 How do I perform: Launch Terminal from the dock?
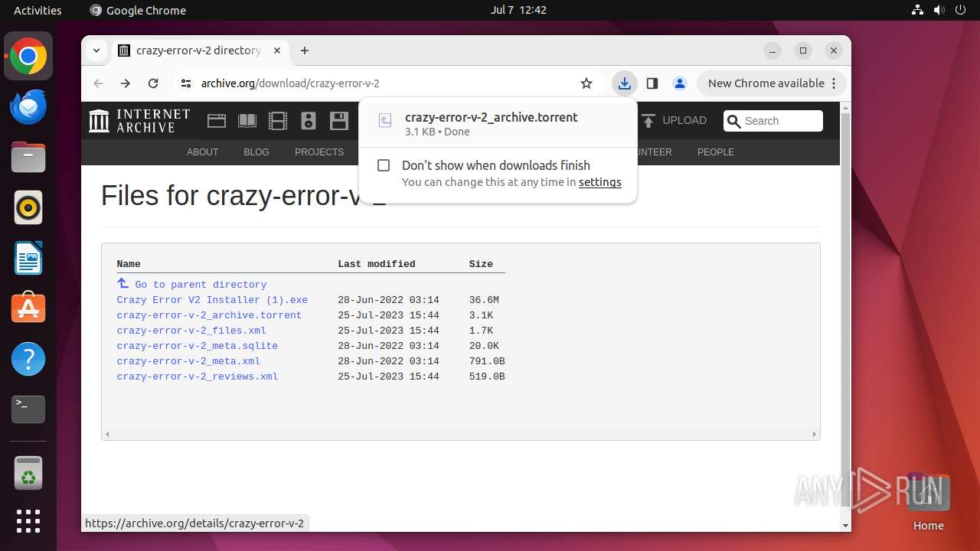pos(28,409)
